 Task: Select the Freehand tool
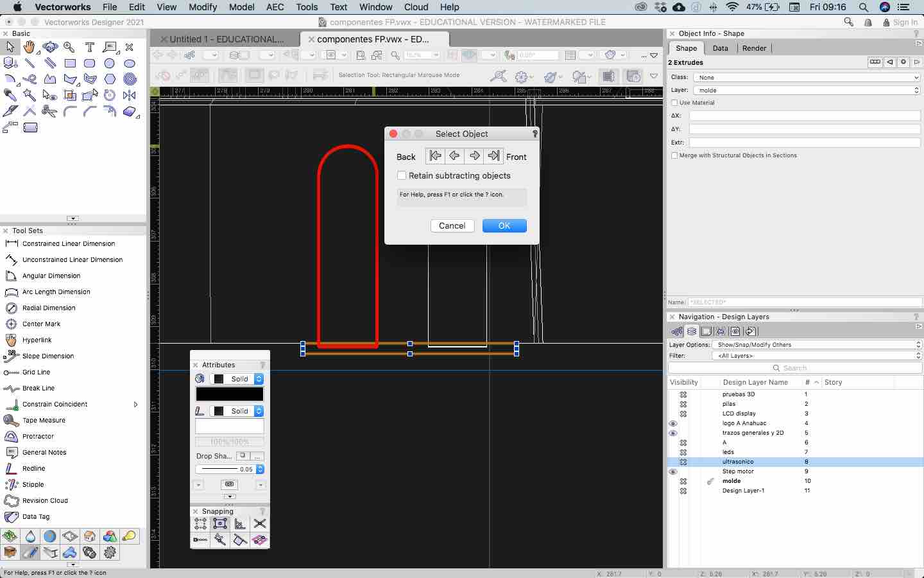pos(30,79)
